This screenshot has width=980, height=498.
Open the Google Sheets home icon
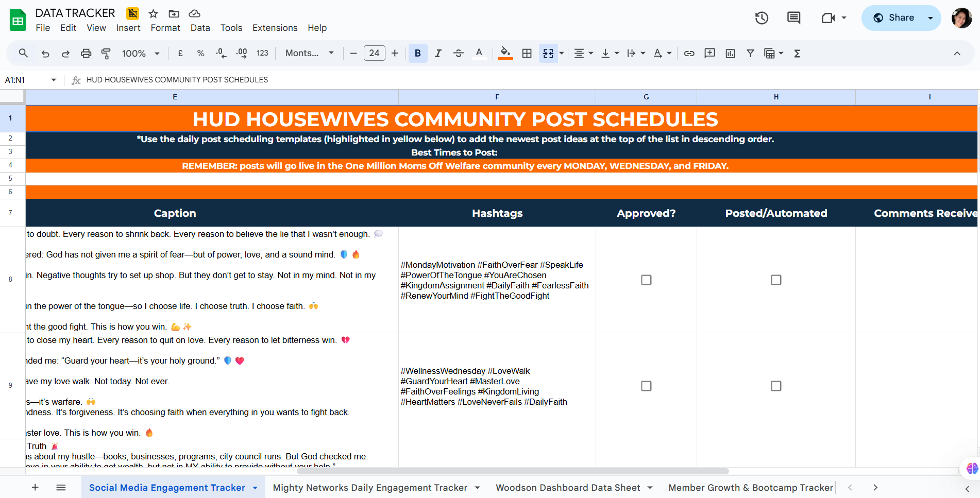[18, 20]
